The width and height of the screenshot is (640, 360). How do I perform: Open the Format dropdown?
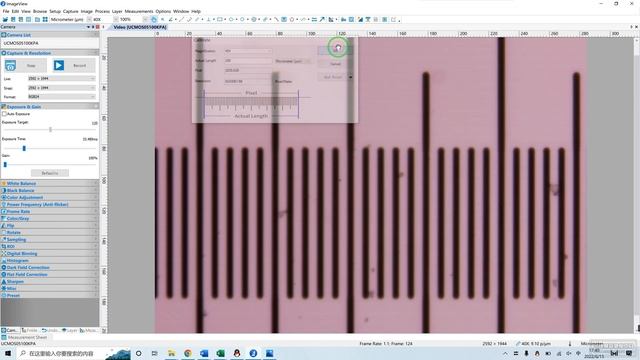point(61,97)
